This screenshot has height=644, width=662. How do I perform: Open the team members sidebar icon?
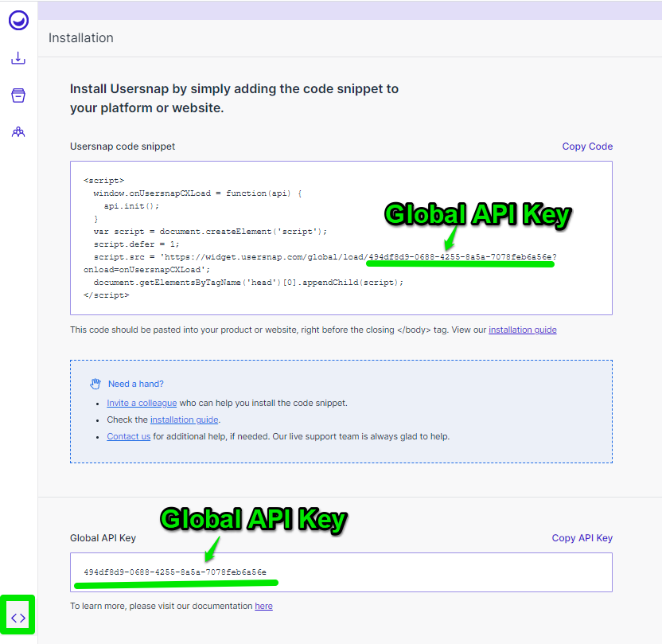tap(18, 132)
